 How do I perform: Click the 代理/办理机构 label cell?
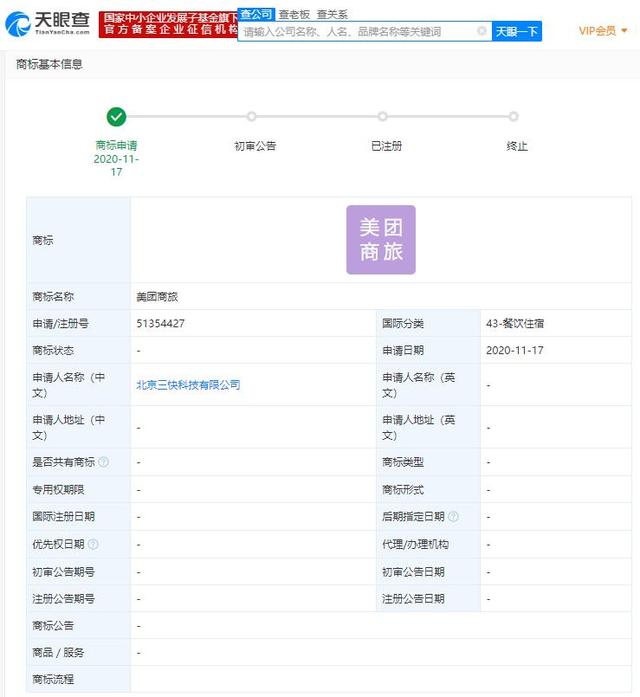click(428, 544)
